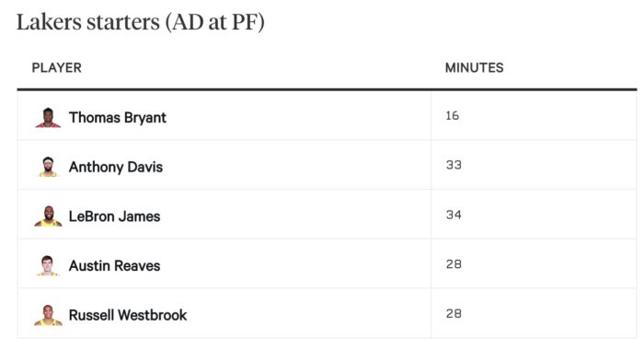The image size is (644, 350).
Task: Select the Anthony Davis player name
Action: (116, 167)
